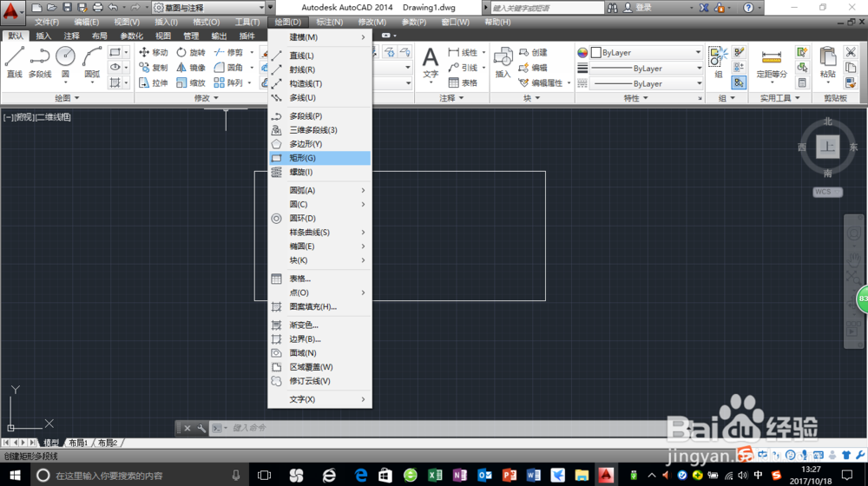Click the Stretch (拉伸) tool

[x=154, y=82]
